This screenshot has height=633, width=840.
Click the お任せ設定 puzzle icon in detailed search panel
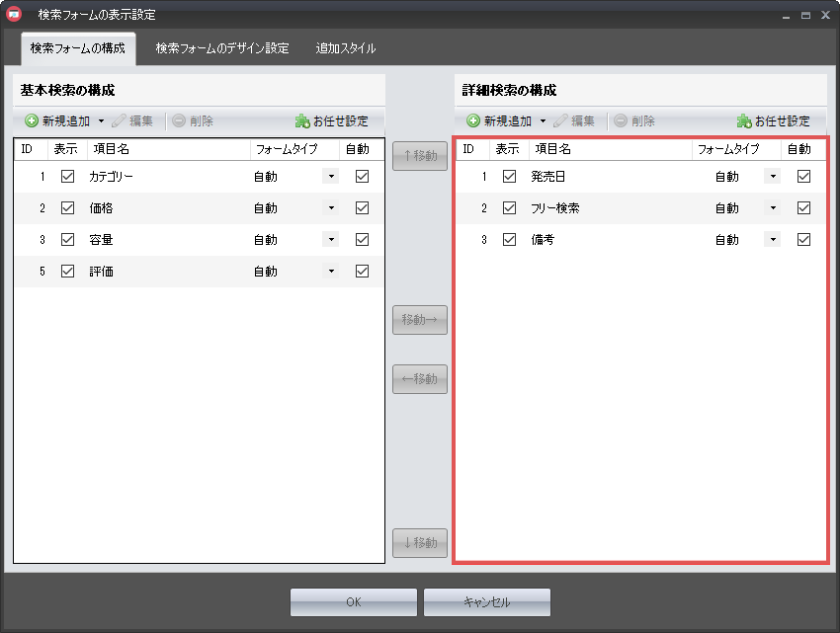point(744,121)
